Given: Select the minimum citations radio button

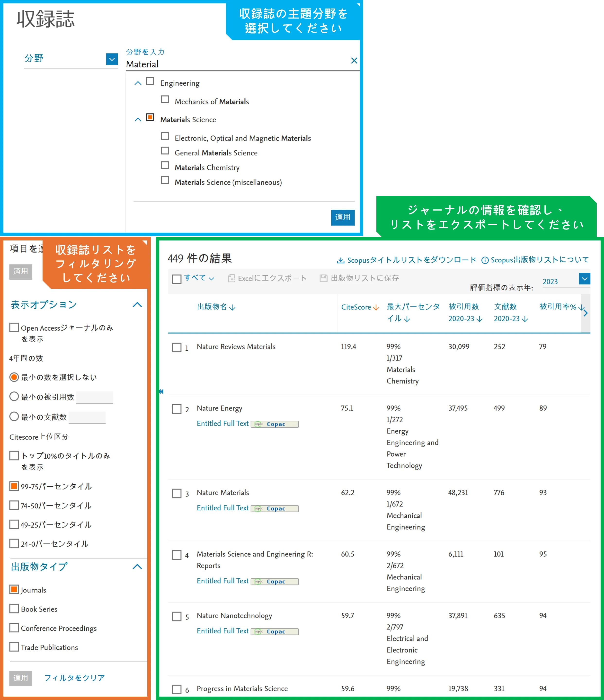Looking at the screenshot, I should [x=14, y=396].
